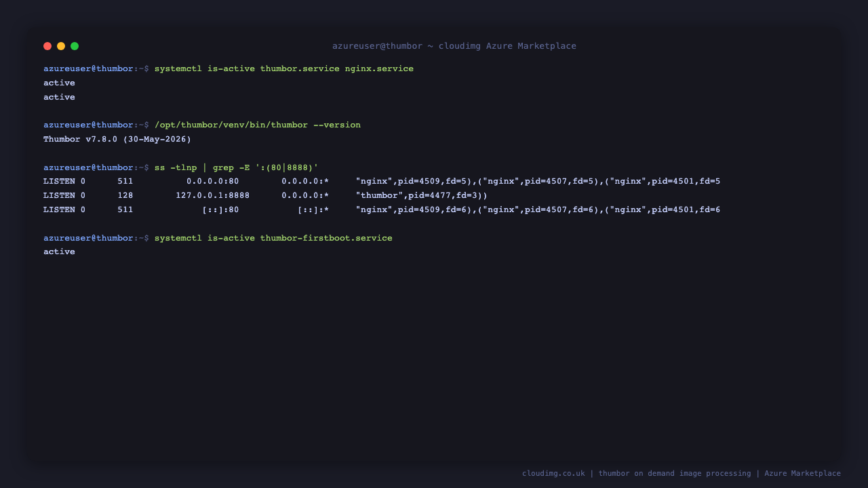Click nginx process list with fd=5
The image size is (868, 488).
[538, 182]
